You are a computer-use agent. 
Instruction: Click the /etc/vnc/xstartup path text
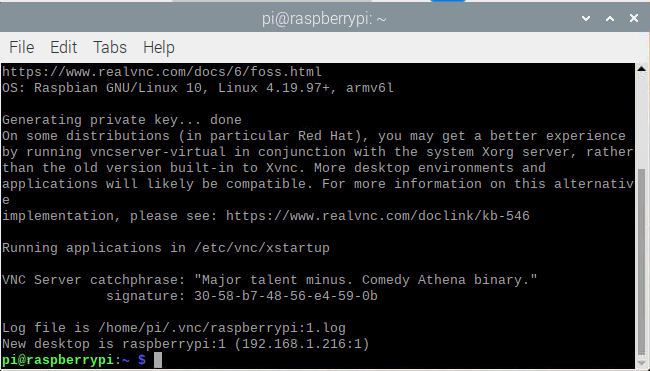(x=262, y=248)
